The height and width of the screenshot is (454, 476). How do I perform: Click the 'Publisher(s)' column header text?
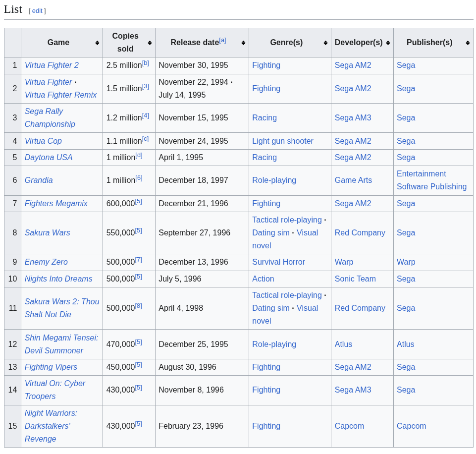coord(429,43)
